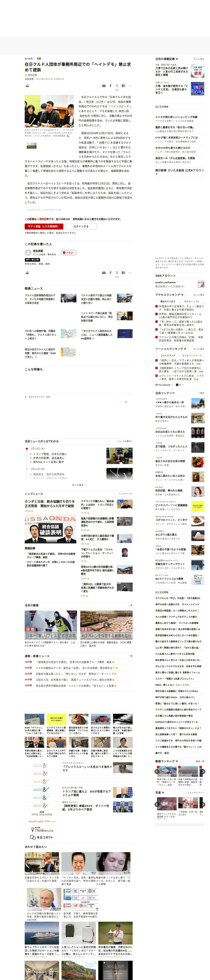Open 「政界に一石を」デヴィ夫人 article

(x=181, y=362)
